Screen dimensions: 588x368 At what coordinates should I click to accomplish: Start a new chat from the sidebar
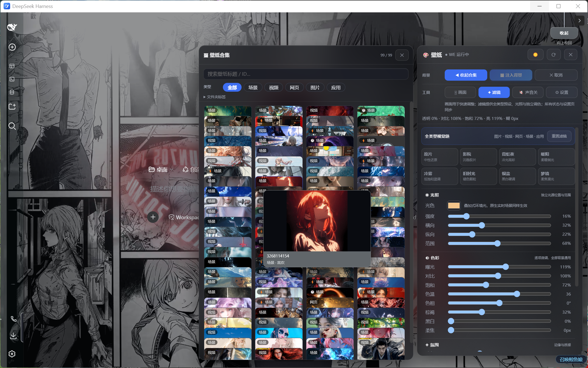click(x=12, y=47)
